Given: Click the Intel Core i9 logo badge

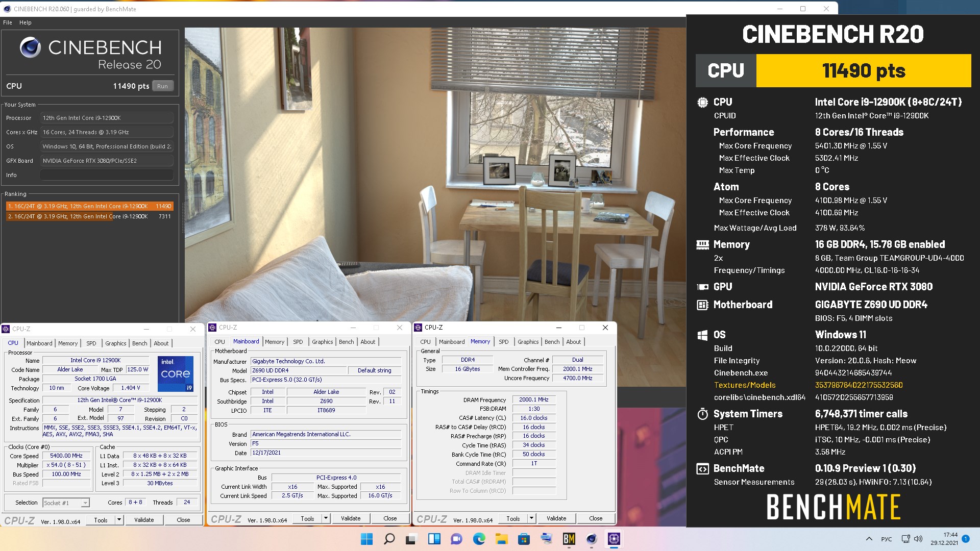Looking at the screenshot, I should click(x=176, y=373).
